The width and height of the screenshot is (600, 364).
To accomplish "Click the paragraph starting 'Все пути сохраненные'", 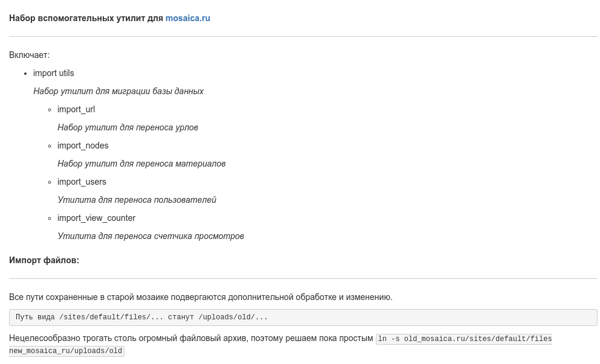I will tap(201, 297).
